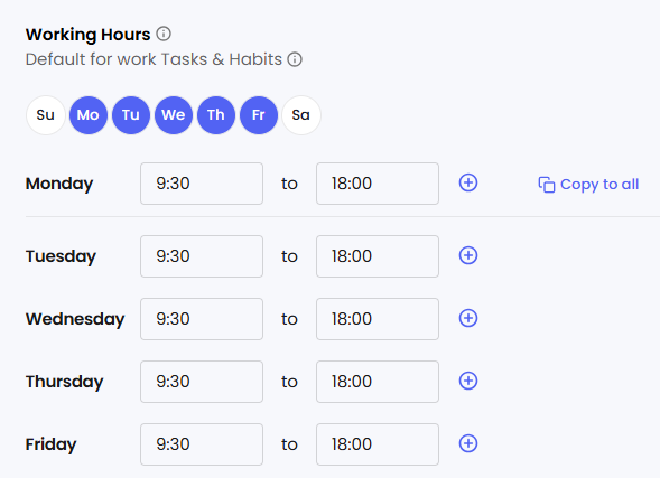Toggle the Tu day circle
The image size is (660, 478).
point(131,115)
